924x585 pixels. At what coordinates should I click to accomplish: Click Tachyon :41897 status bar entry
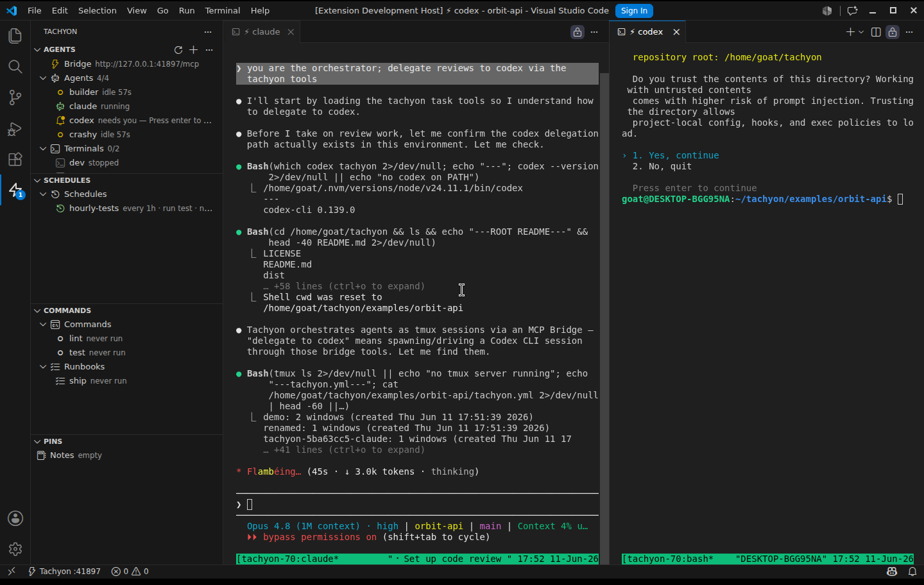(x=64, y=571)
